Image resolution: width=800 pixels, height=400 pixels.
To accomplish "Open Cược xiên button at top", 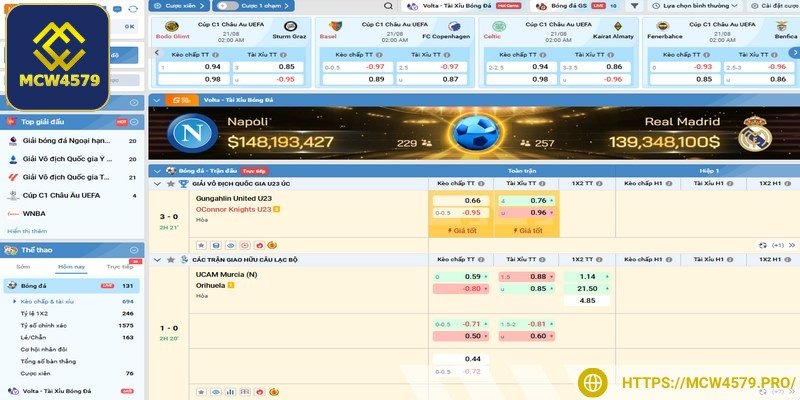I will pyautogui.click(x=179, y=6).
